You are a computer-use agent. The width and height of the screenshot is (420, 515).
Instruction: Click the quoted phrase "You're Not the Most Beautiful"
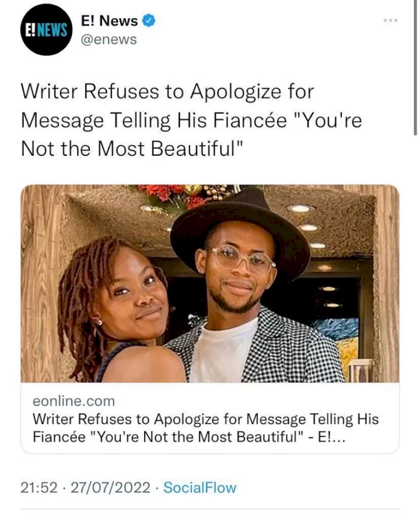coord(191,135)
